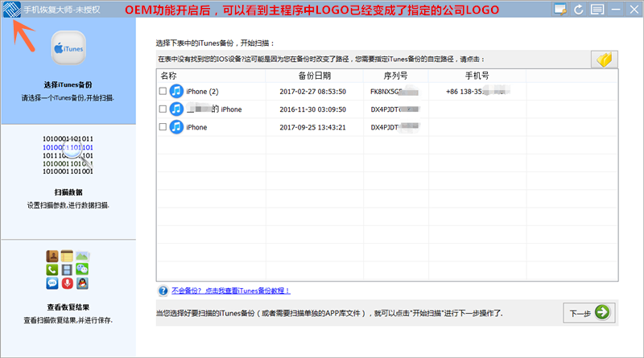
Task: Click serial number starting FK8NX5G
Action: pos(394,92)
